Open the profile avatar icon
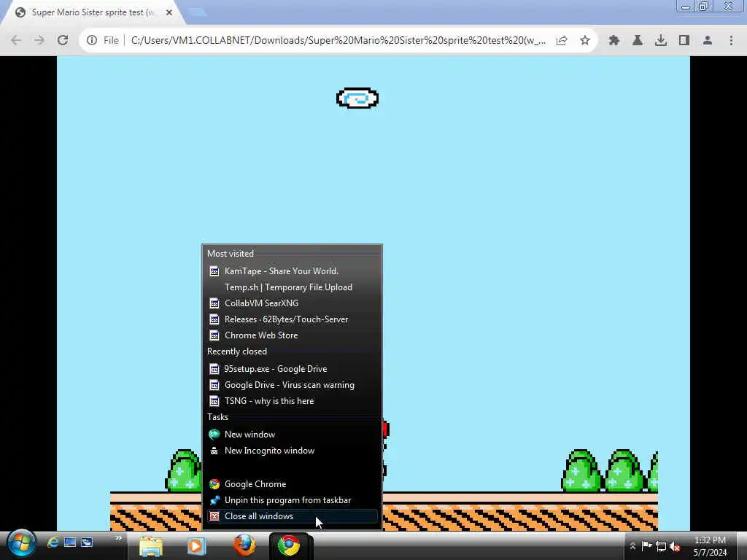Image resolution: width=747 pixels, height=560 pixels. [x=708, y=41]
